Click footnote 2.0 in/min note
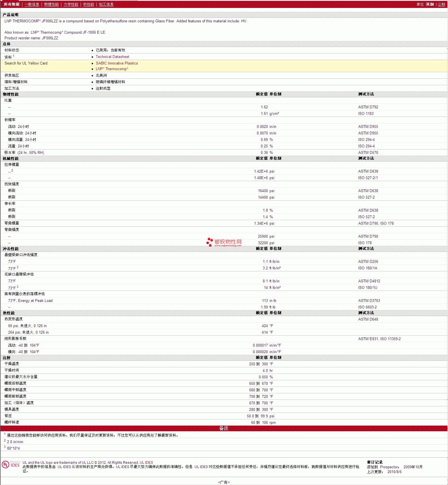The image size is (448, 485). [x=15, y=442]
